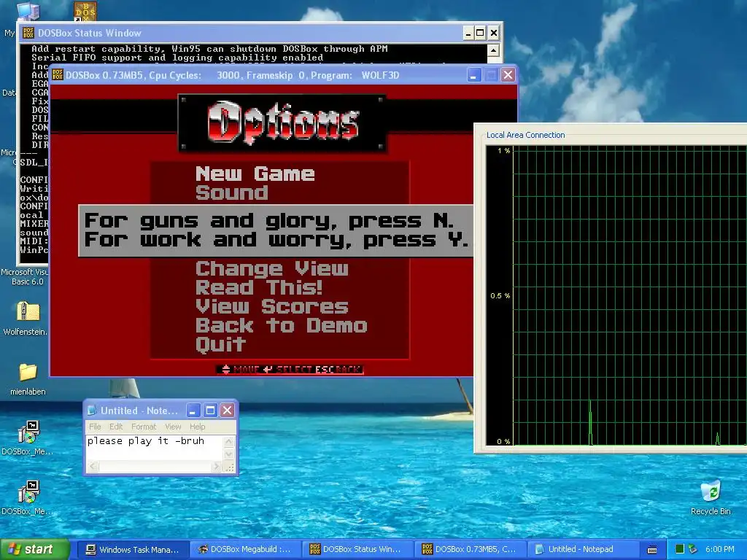The image size is (747, 560).
Task: Click the Local Area Connection network graph
Action: [616, 296]
